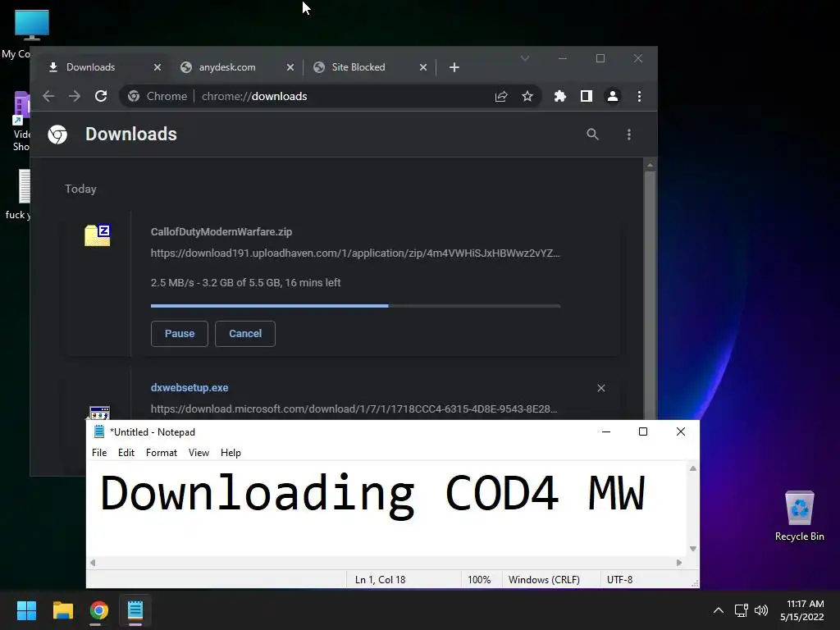The height and width of the screenshot is (630, 840).
Task: Pause the CallofDutyModernWarfare.zip download
Action: 180,333
